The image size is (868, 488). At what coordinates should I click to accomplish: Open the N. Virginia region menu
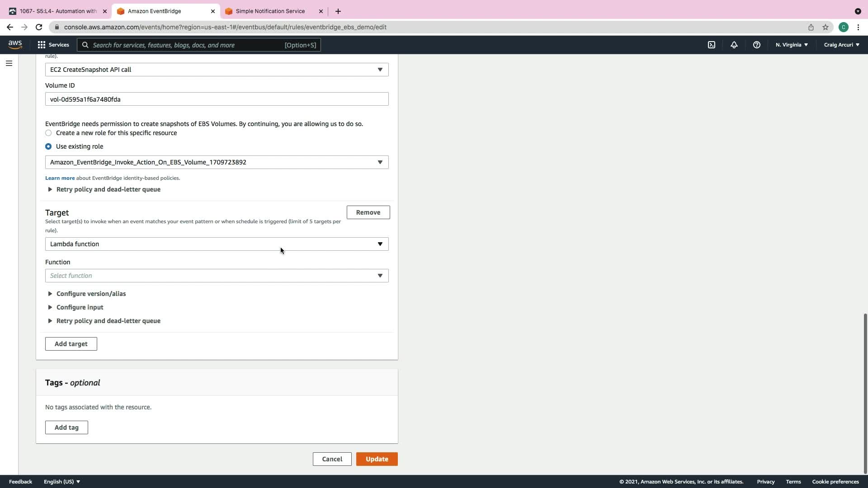click(792, 45)
